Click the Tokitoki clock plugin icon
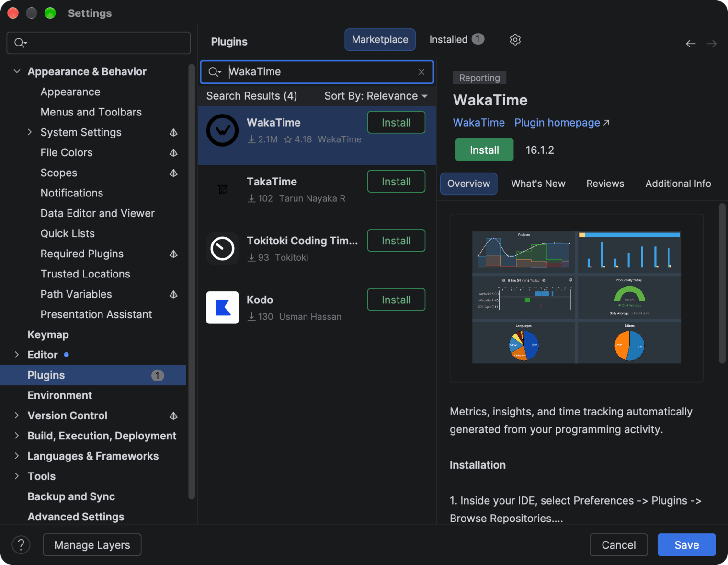 [x=222, y=249]
